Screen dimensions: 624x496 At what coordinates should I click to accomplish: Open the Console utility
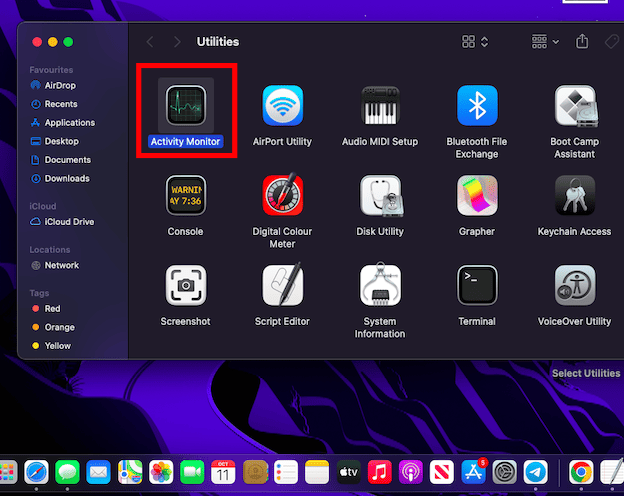[x=185, y=196]
